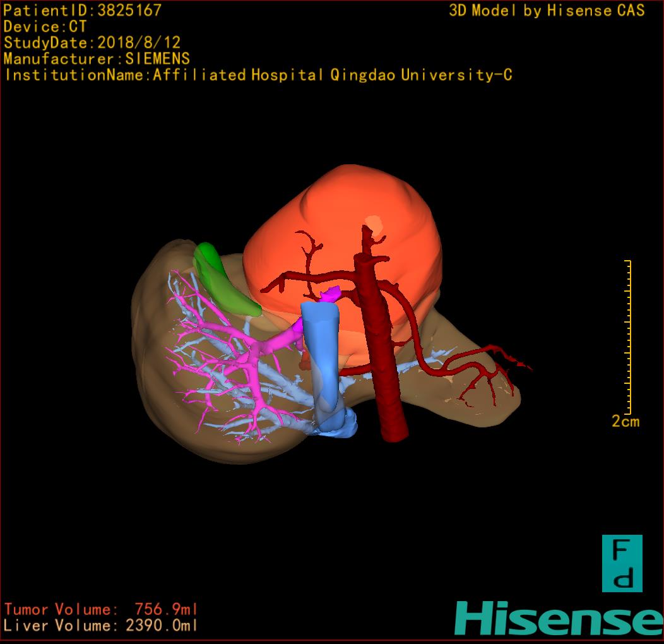The image size is (664, 644).
Task: Select the PatientID:3825167 text
Action: tap(83, 10)
